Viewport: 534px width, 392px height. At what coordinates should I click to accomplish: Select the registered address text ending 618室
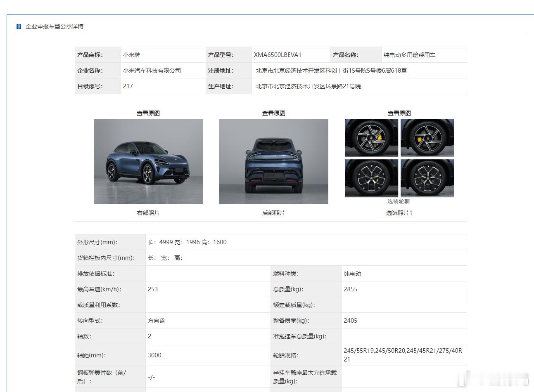click(x=331, y=71)
